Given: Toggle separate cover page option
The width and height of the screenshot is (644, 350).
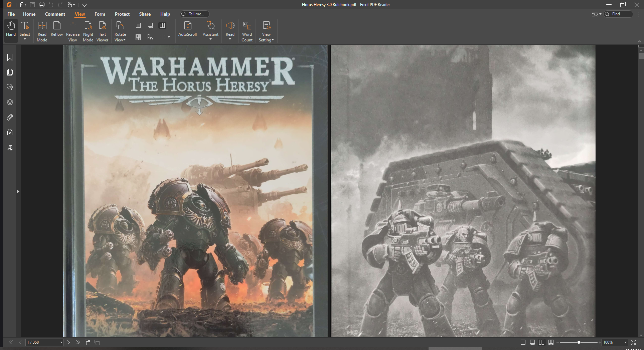Looking at the screenshot, I should click(x=150, y=37).
